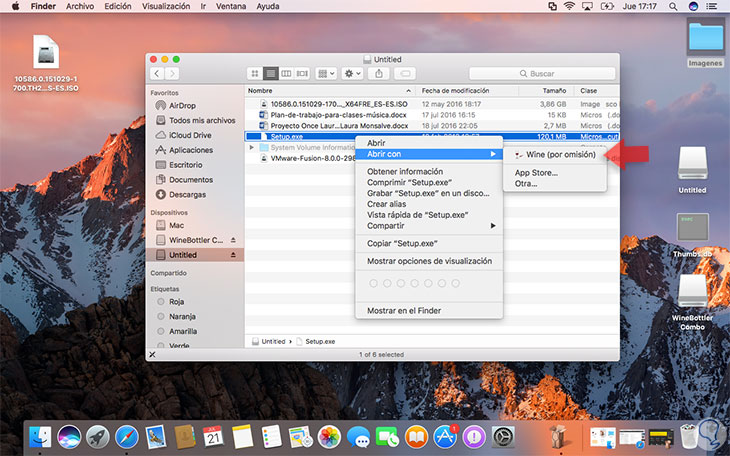This screenshot has height=456, width=730.
Task: Select the Plan-de-trabajo-para-clases-música.docx file
Action: click(432, 115)
